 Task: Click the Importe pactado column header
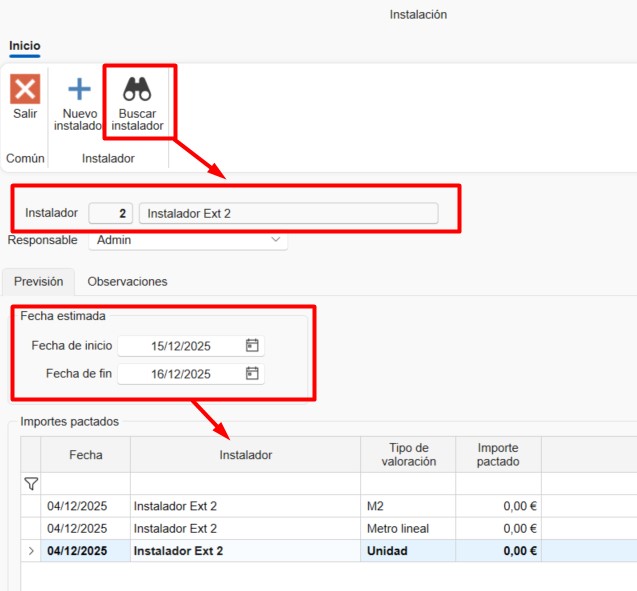coord(498,455)
